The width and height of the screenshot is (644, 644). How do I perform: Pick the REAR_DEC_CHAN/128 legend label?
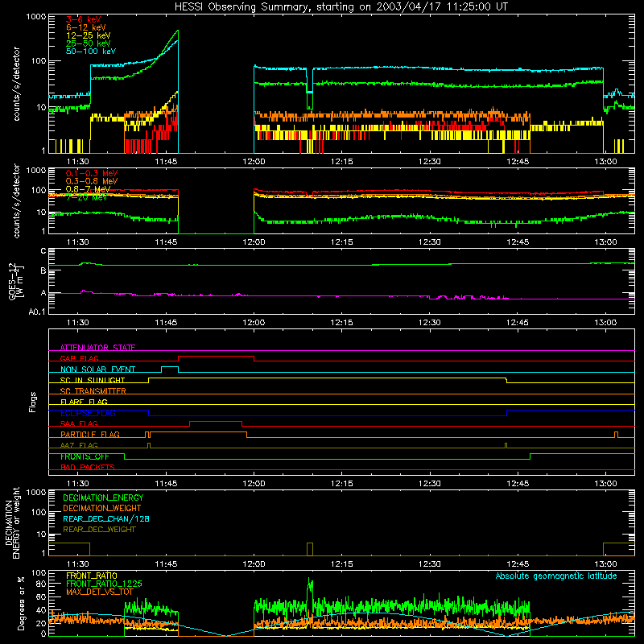106,518
